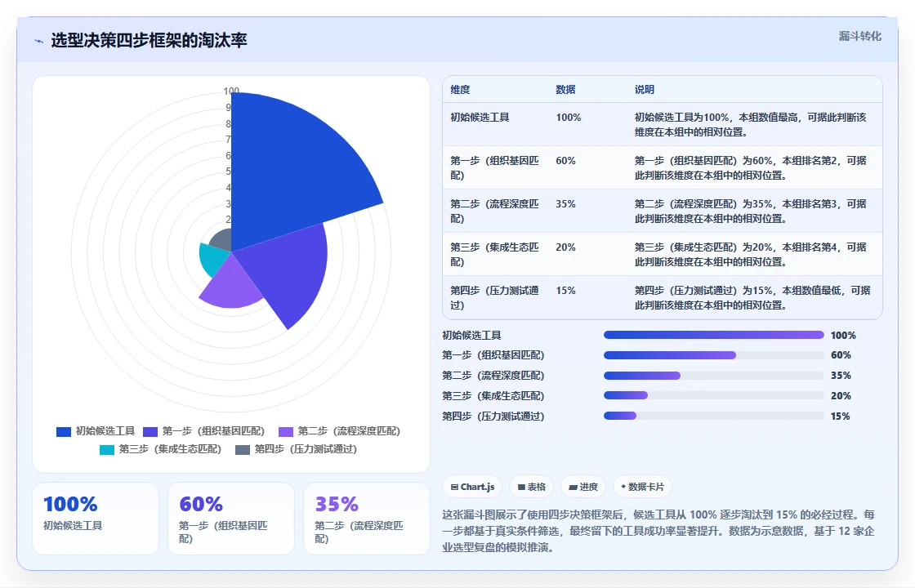Click the gray 第四步 chart segment
The image size is (915, 588).
(x=222, y=242)
